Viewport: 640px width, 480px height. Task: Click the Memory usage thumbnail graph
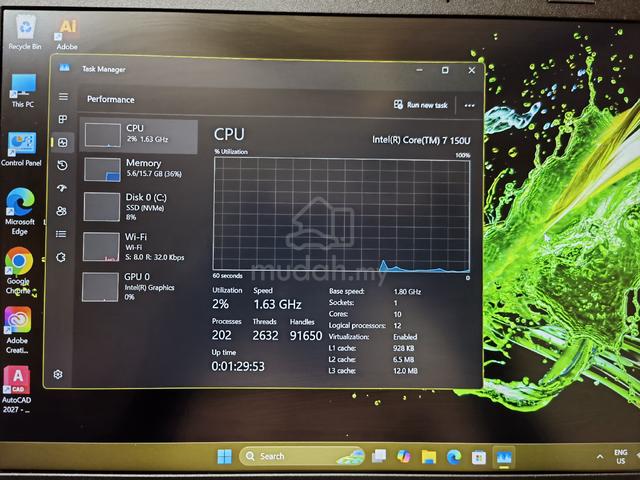(x=102, y=169)
